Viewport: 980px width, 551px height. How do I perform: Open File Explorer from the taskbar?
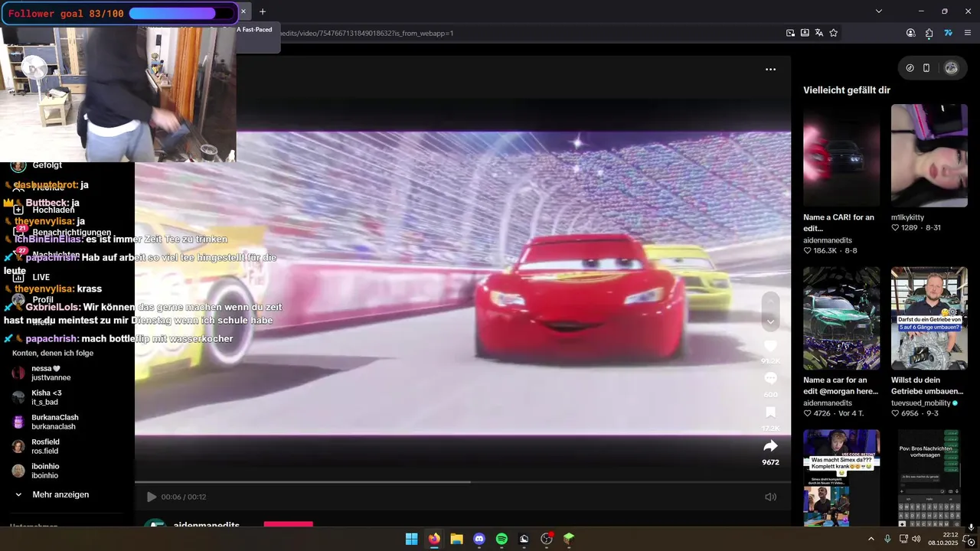point(456,539)
